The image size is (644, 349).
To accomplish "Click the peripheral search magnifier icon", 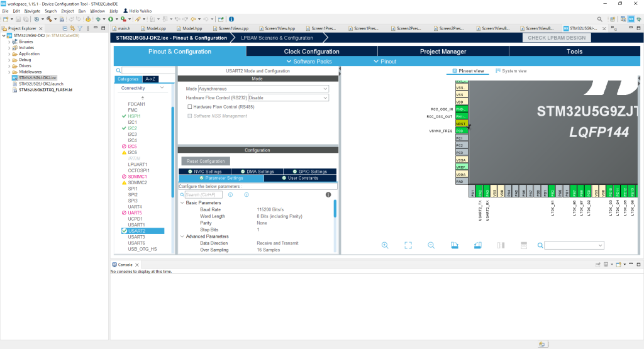I will [x=118, y=70].
